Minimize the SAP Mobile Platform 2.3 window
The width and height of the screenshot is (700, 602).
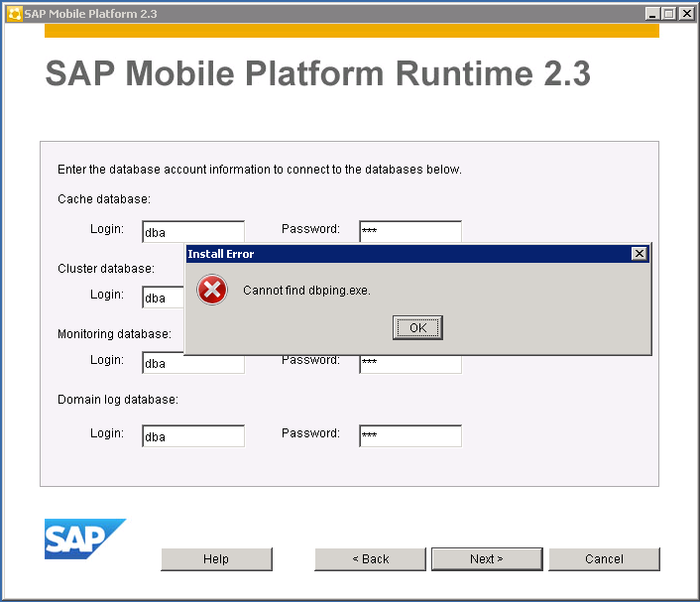652,14
